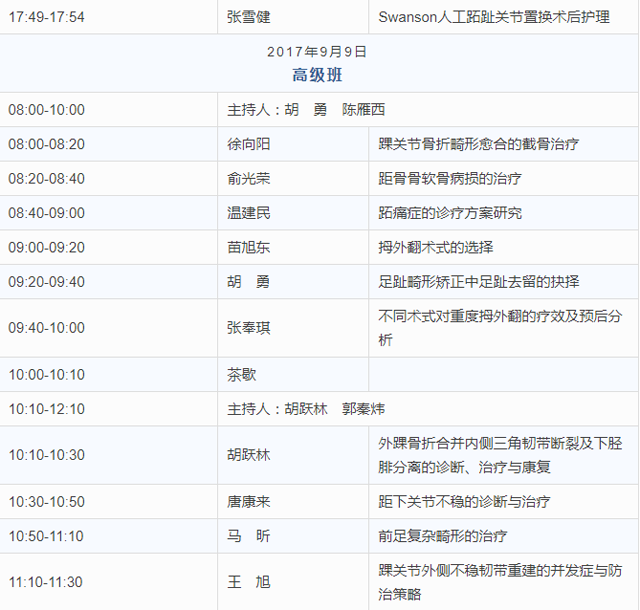Click speaker name 徐向阳
This screenshot has width=640, height=610.
[249, 144]
